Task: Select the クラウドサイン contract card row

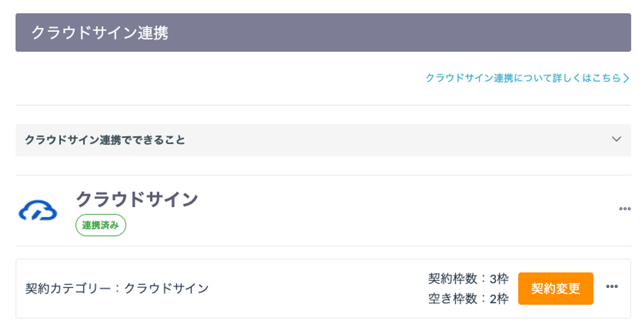Action: click(323, 289)
